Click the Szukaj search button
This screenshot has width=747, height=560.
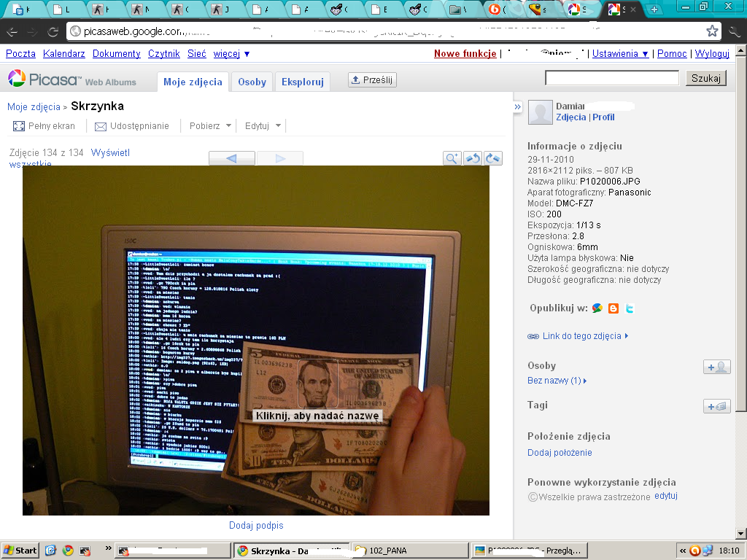[x=706, y=78]
